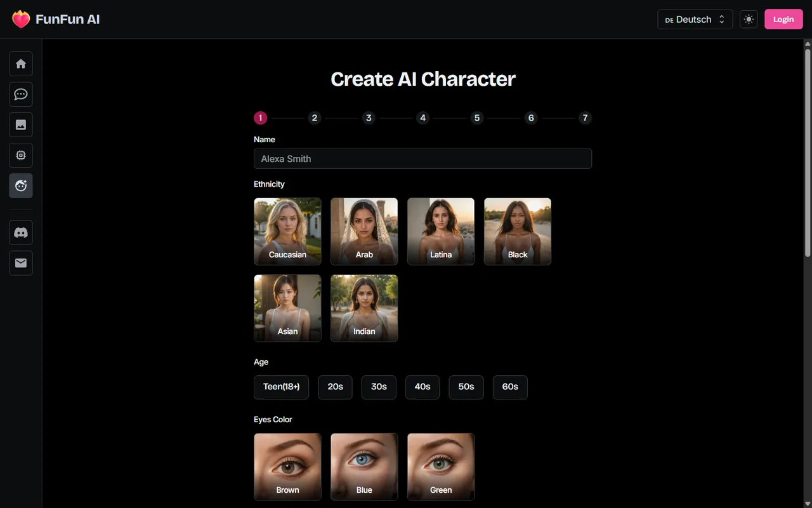
Task: Click the FunFun AI heart logo
Action: [x=21, y=19]
